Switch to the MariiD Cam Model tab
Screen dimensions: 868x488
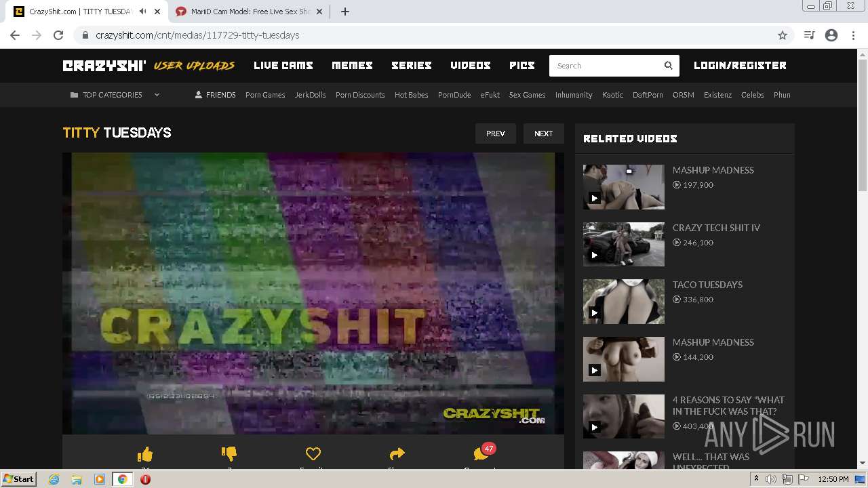click(250, 12)
